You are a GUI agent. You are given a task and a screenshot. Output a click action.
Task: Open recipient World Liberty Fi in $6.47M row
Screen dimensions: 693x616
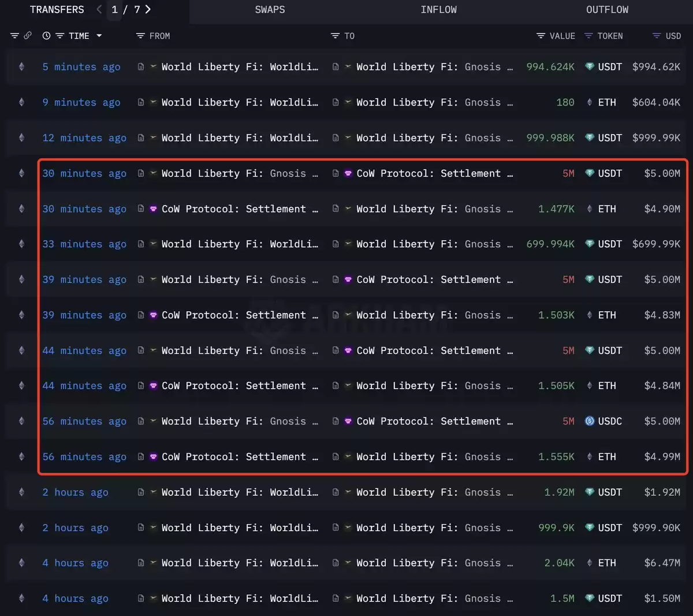434,563
